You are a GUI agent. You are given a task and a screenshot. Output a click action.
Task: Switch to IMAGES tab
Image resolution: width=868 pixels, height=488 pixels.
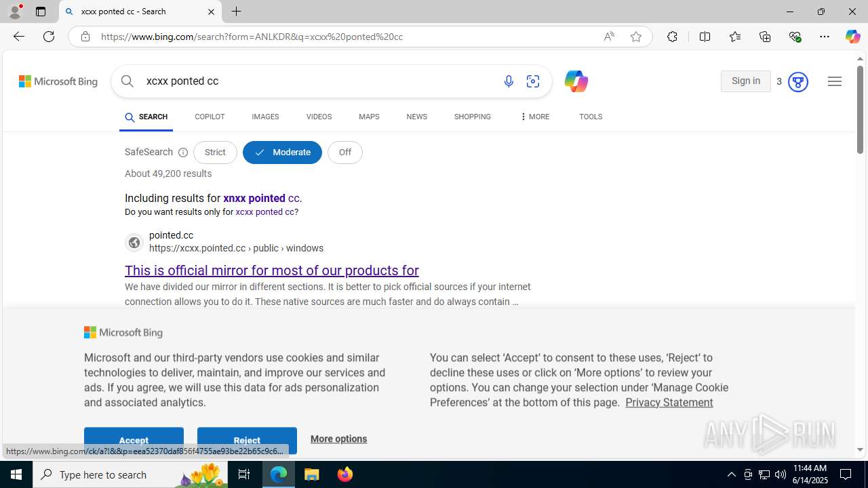click(265, 117)
